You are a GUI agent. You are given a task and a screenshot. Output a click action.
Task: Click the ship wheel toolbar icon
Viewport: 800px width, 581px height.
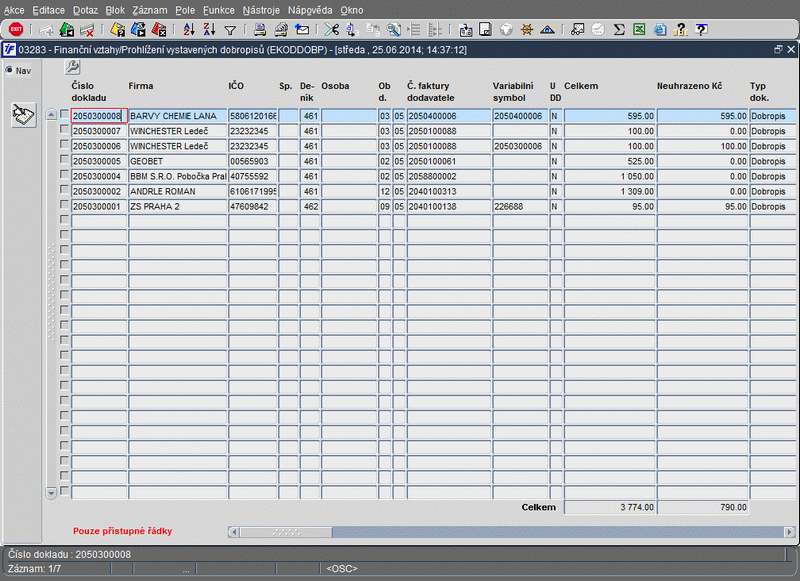tap(527, 30)
